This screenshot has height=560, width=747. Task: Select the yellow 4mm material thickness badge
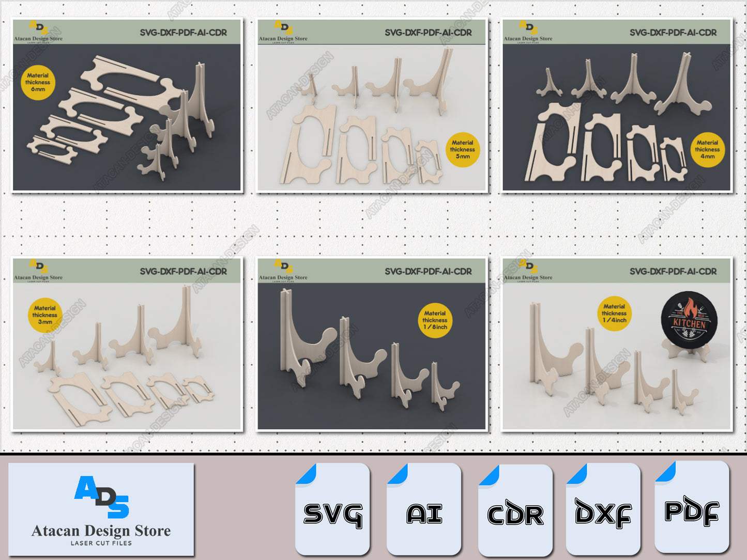[x=707, y=150]
